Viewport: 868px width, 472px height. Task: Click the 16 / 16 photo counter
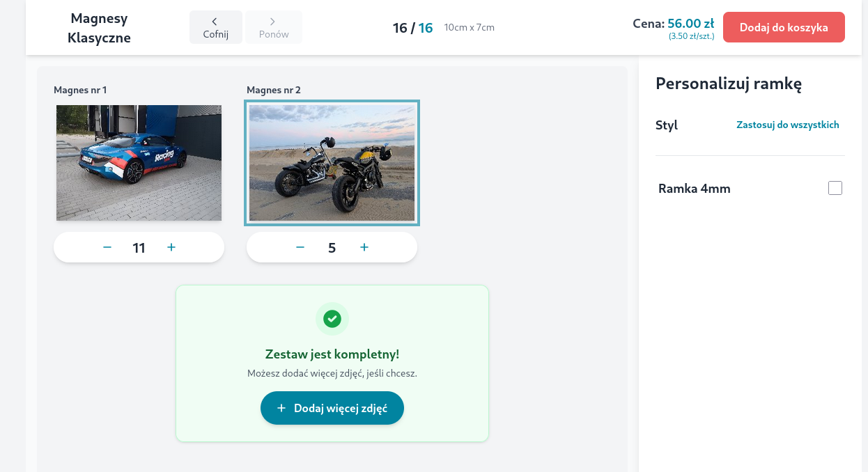[x=412, y=28]
